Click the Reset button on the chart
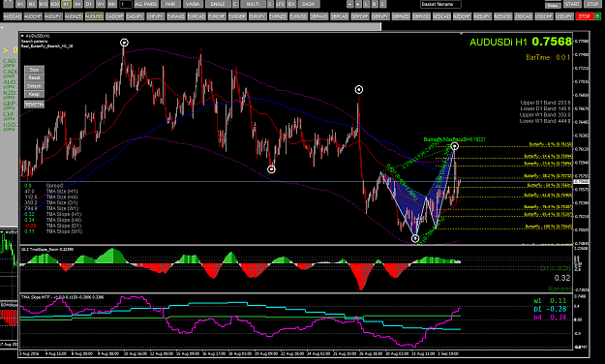605x364 pixels. pos(34,78)
